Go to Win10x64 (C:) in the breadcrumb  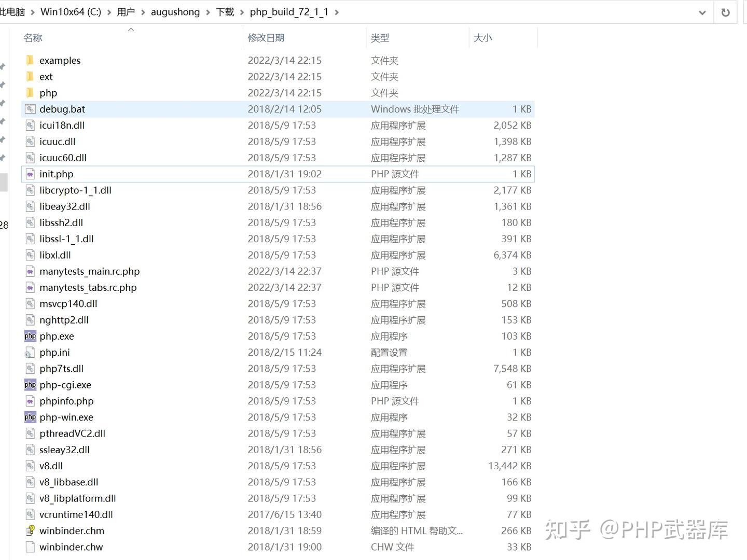[71, 12]
